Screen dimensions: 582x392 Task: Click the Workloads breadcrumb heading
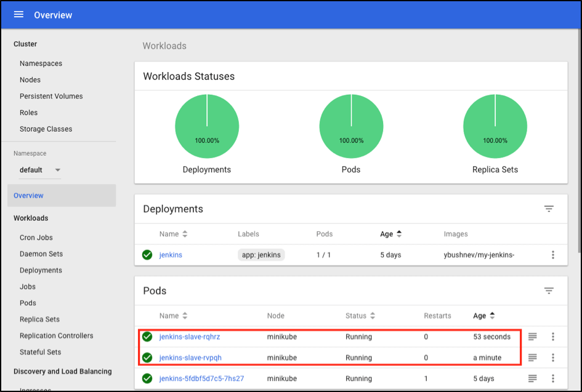pyautogui.click(x=164, y=46)
